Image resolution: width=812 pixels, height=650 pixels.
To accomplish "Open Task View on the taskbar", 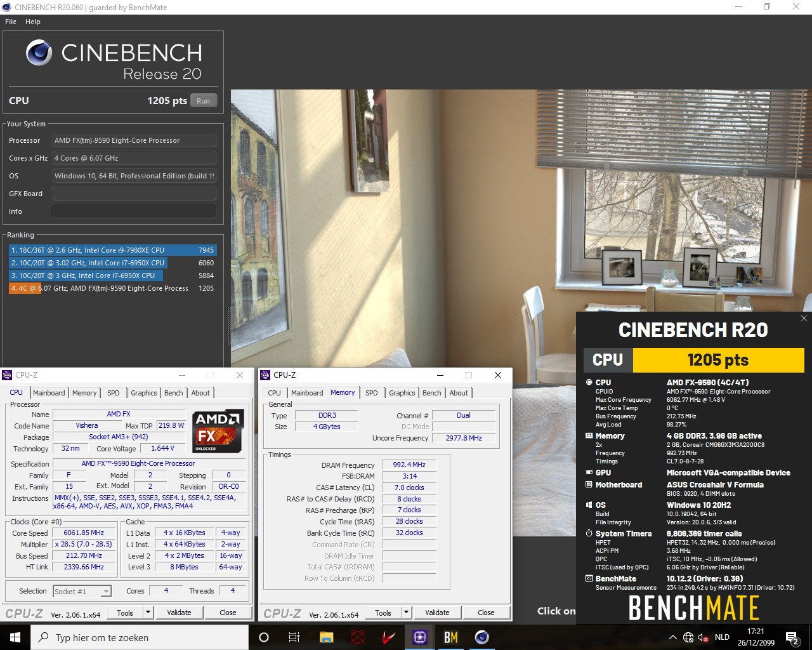I will 294,637.
